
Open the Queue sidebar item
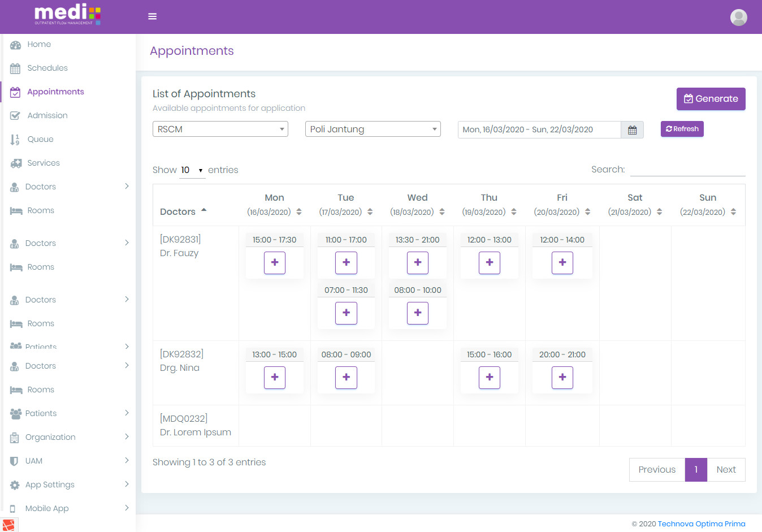pos(40,139)
